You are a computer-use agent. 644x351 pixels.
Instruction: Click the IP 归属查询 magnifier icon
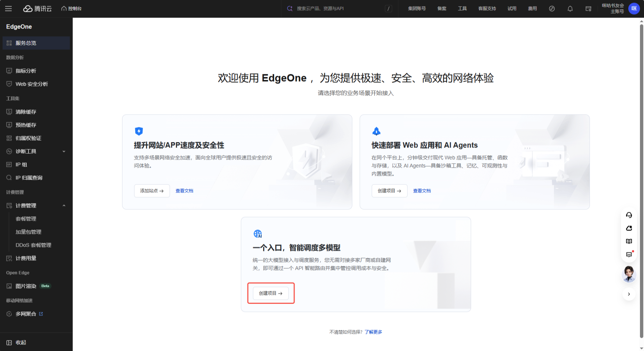point(9,178)
